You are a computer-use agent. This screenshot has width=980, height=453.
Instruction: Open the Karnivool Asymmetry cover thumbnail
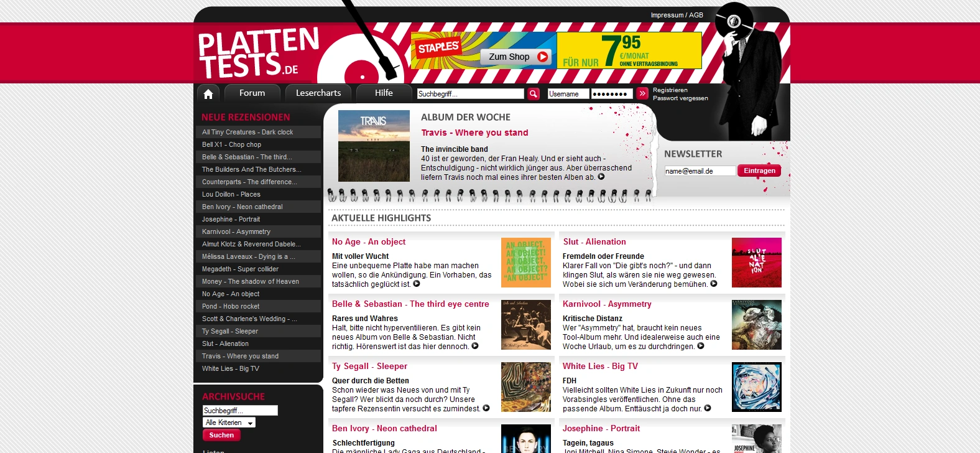click(x=757, y=325)
